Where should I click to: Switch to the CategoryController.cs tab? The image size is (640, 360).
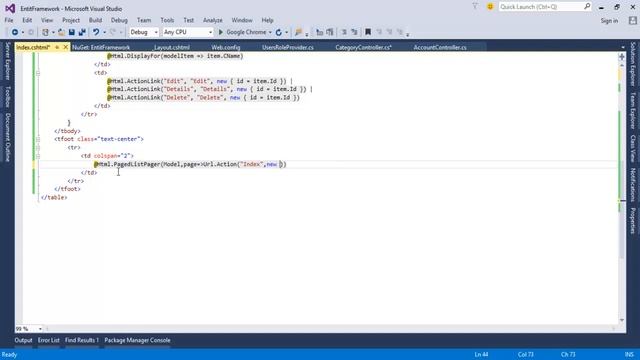tap(363, 47)
